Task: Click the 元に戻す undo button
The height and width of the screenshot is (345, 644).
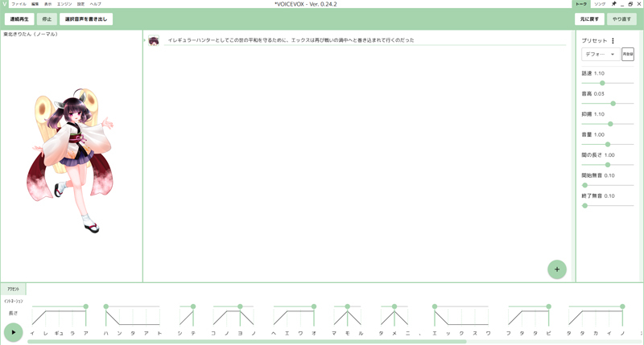Action: point(589,18)
